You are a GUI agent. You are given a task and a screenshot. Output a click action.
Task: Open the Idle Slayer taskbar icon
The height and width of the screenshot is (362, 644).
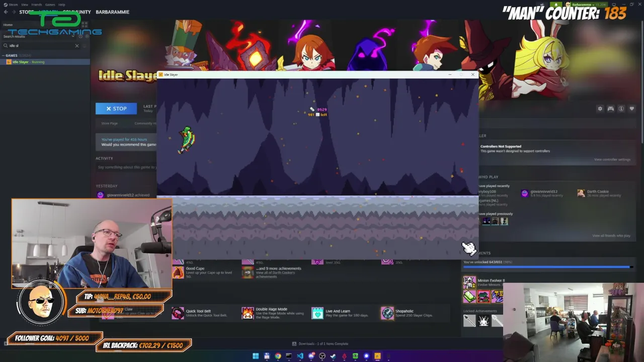click(x=377, y=356)
